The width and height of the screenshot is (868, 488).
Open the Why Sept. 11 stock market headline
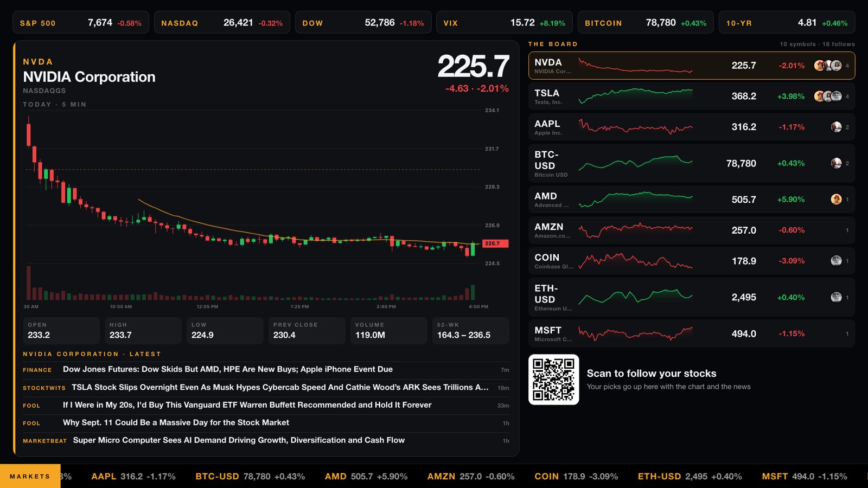(176, 422)
